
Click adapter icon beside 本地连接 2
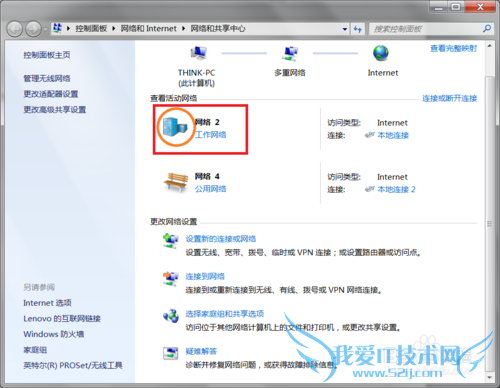click(370, 189)
